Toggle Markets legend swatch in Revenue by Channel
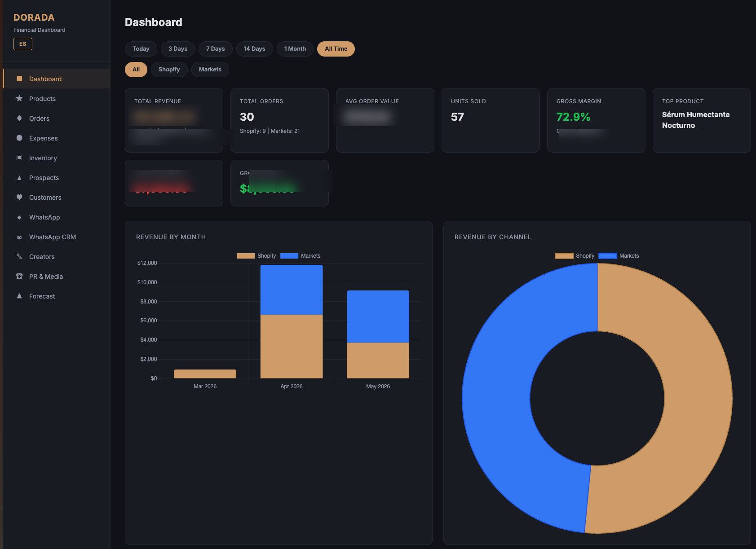The width and height of the screenshot is (756, 549). point(608,256)
